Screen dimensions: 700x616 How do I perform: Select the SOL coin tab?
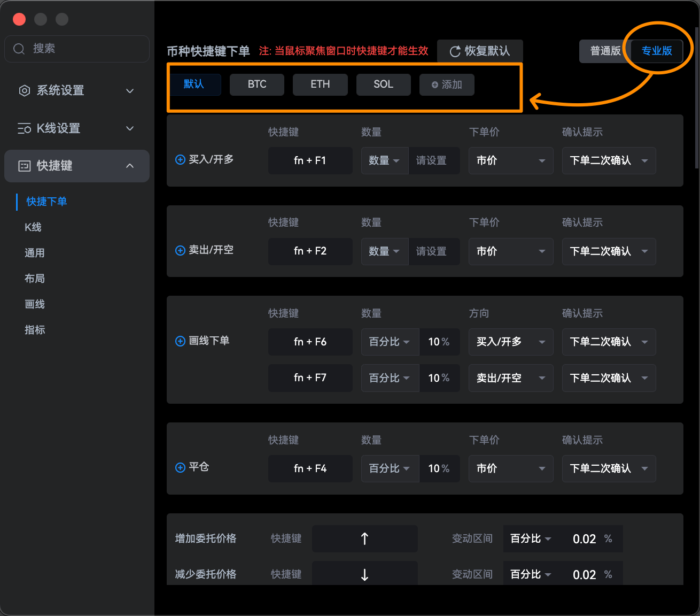pyautogui.click(x=383, y=84)
